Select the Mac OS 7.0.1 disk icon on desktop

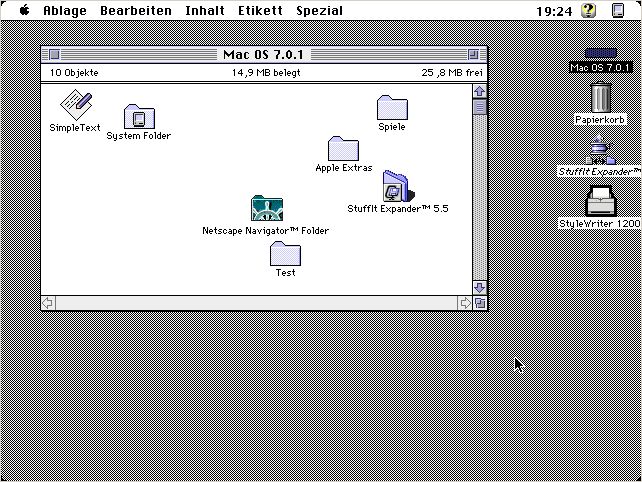pyautogui.click(x=601, y=53)
